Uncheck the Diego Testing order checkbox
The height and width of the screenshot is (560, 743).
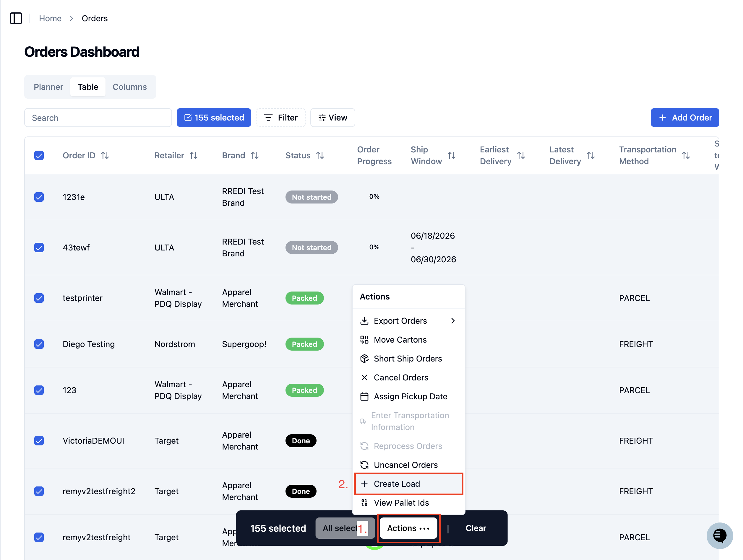pos(39,344)
